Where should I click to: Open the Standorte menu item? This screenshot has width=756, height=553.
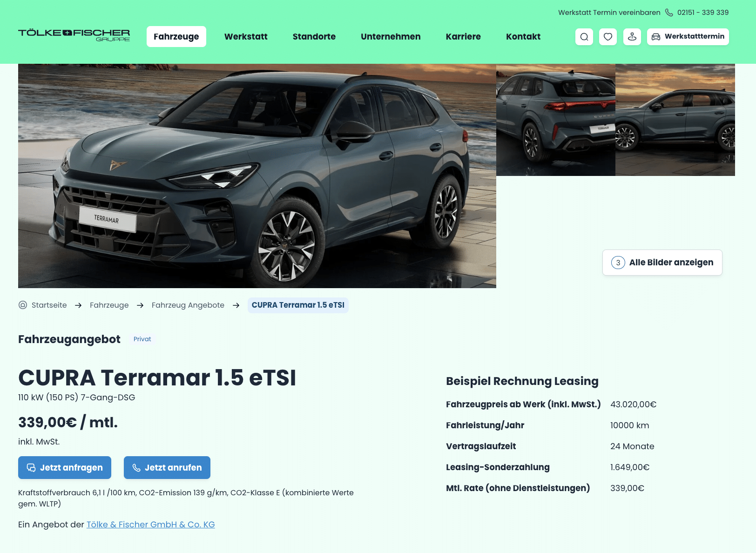314,37
